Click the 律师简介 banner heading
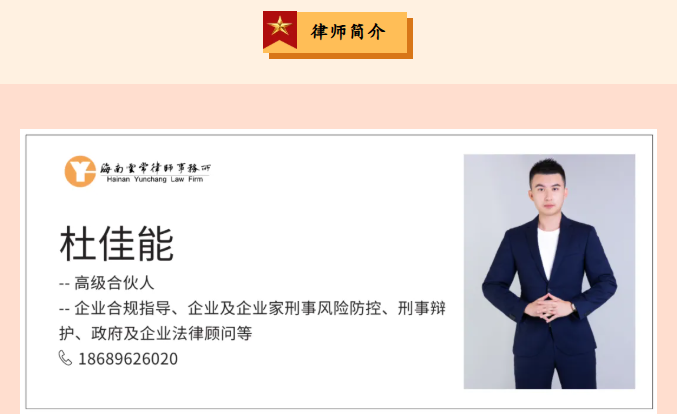678x414 pixels. click(x=348, y=32)
